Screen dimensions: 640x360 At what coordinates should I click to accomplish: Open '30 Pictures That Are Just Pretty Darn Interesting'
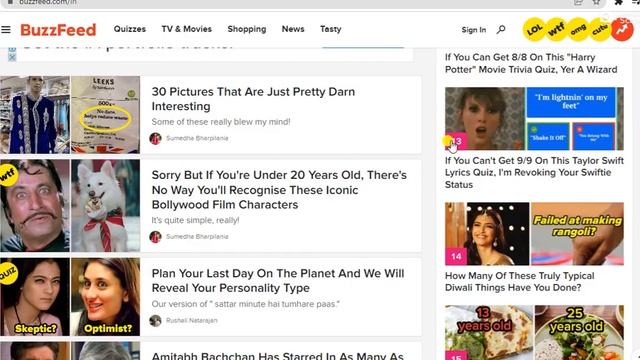coord(253,99)
